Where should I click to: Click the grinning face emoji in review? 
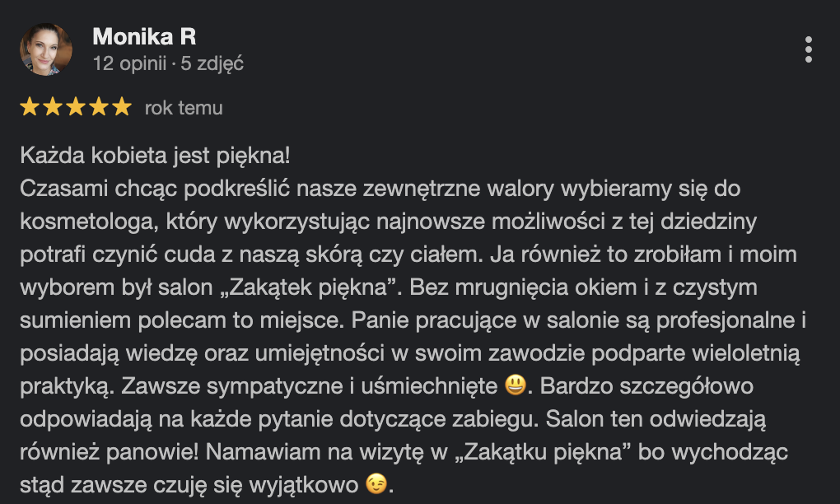point(514,385)
